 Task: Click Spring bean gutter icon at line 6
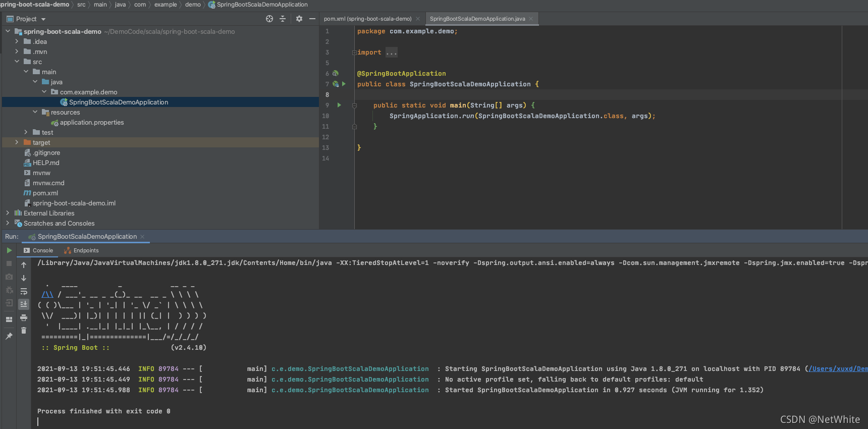click(x=335, y=73)
